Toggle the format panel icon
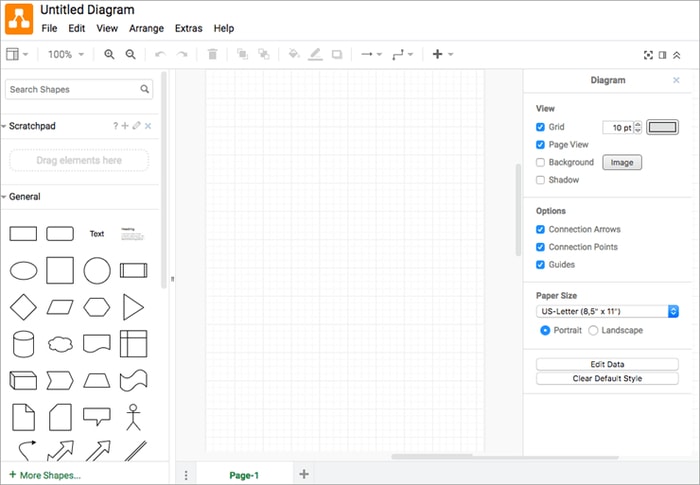Screen dimensions: 700x485 coord(662,55)
